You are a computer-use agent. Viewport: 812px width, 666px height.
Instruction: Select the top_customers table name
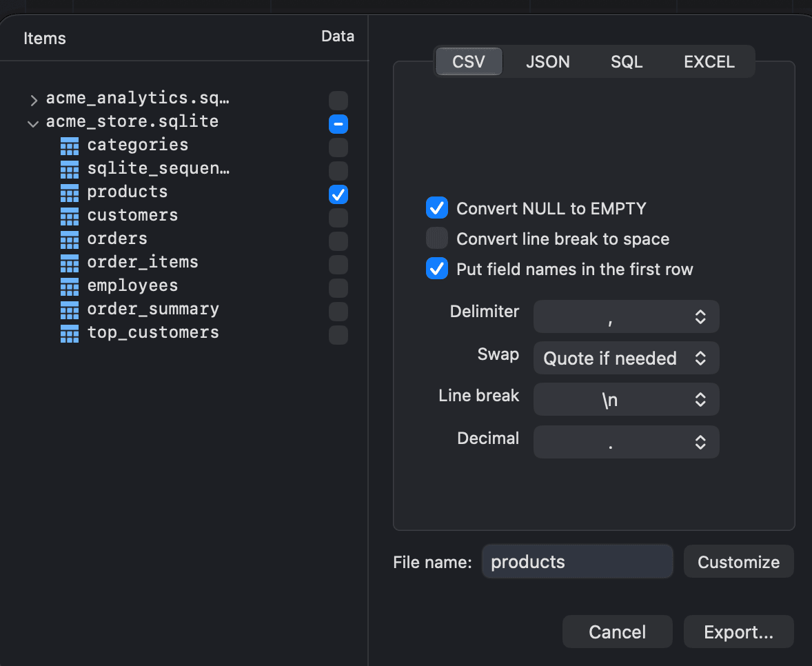point(153,332)
